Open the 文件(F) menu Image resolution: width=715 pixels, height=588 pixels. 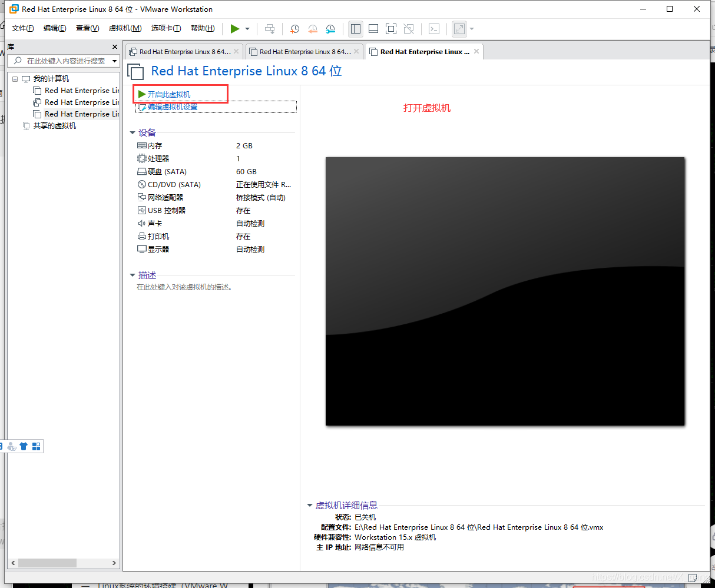coord(23,28)
